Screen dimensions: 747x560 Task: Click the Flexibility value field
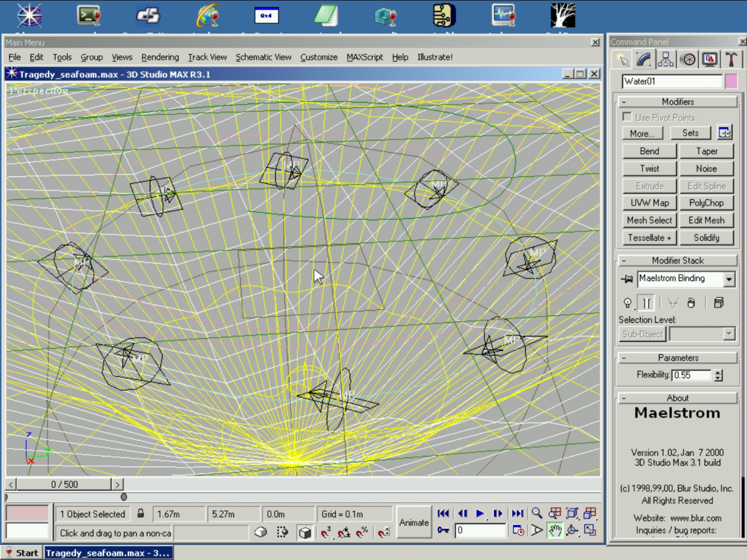[x=691, y=375]
